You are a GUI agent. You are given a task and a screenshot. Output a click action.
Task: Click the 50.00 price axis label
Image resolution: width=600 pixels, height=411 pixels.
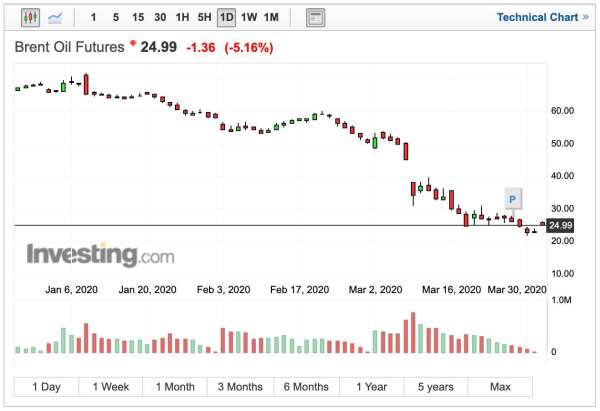(562, 144)
